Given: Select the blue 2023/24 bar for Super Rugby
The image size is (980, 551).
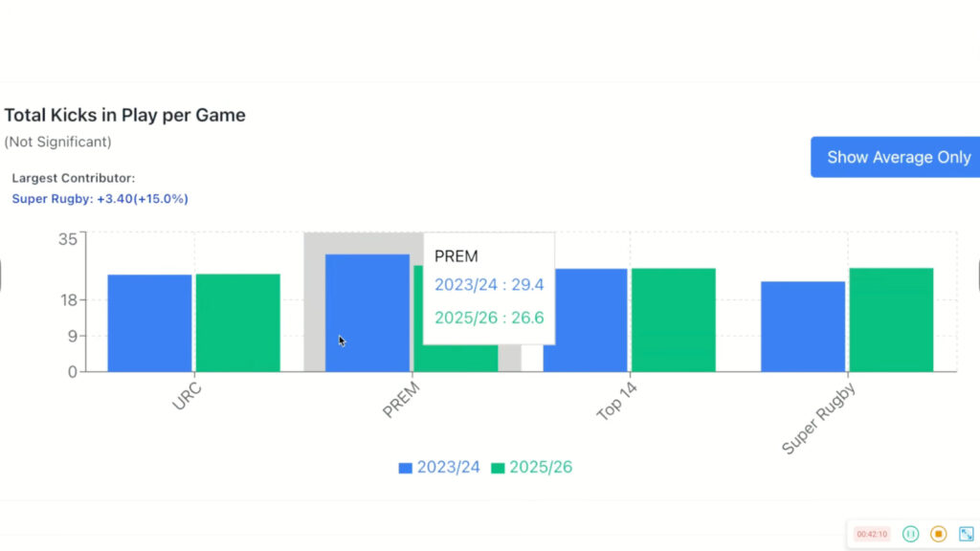Looking at the screenshot, I should click(x=803, y=326).
